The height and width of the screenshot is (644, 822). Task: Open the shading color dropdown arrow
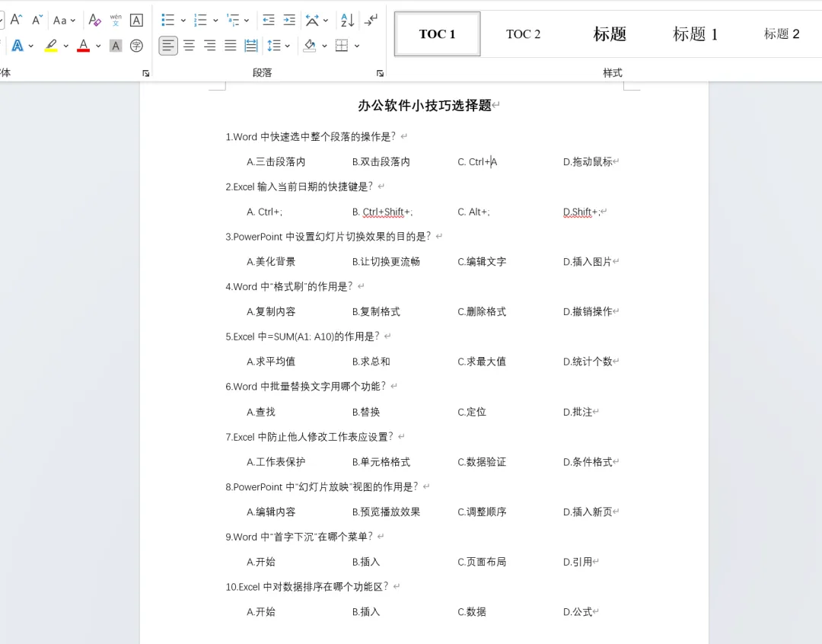pos(324,46)
